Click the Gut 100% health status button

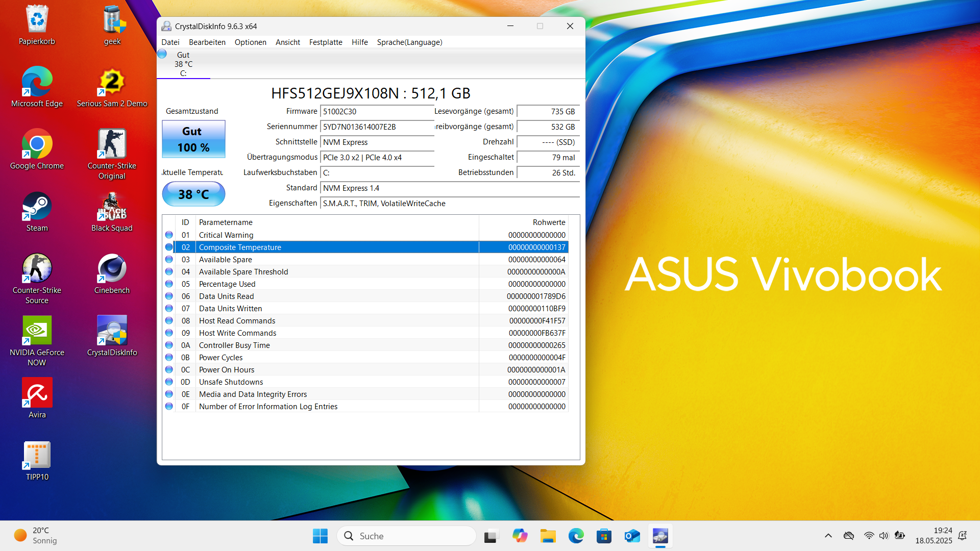pos(193,139)
